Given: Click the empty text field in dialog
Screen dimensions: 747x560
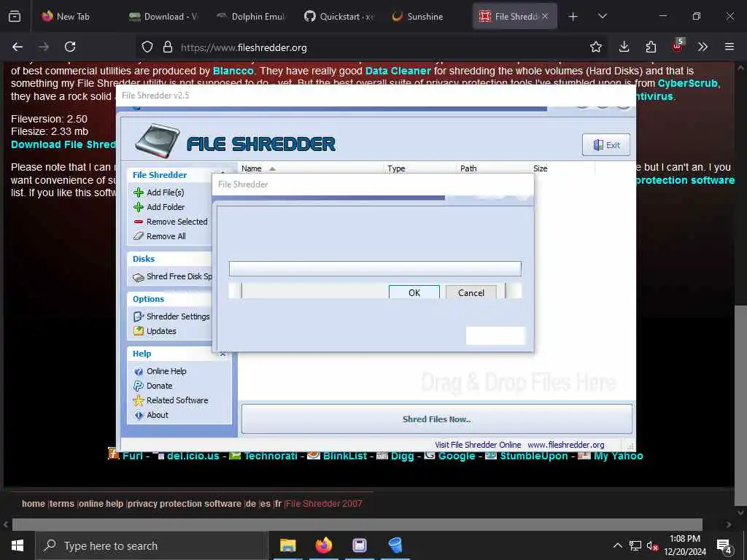Looking at the screenshot, I should 375,268.
